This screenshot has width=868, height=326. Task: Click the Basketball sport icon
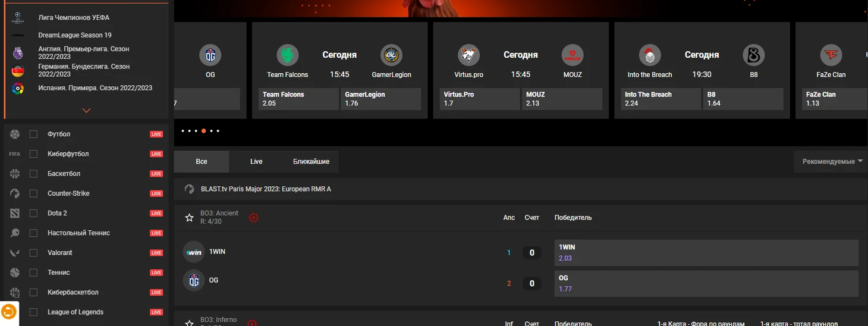[x=15, y=174]
